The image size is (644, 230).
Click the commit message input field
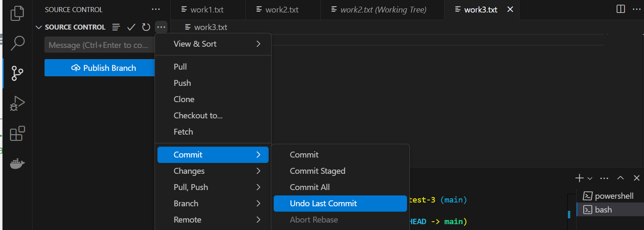tap(99, 45)
